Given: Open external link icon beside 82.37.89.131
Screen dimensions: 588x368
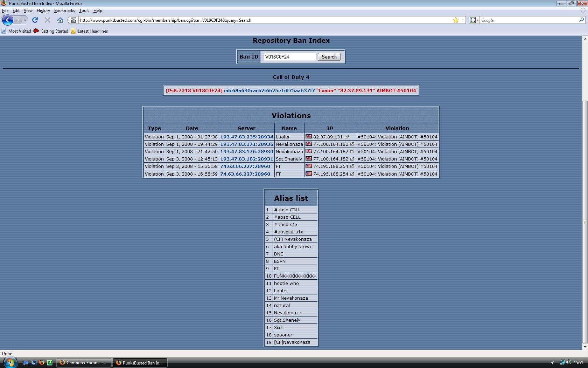Looking at the screenshot, I should pos(346,137).
